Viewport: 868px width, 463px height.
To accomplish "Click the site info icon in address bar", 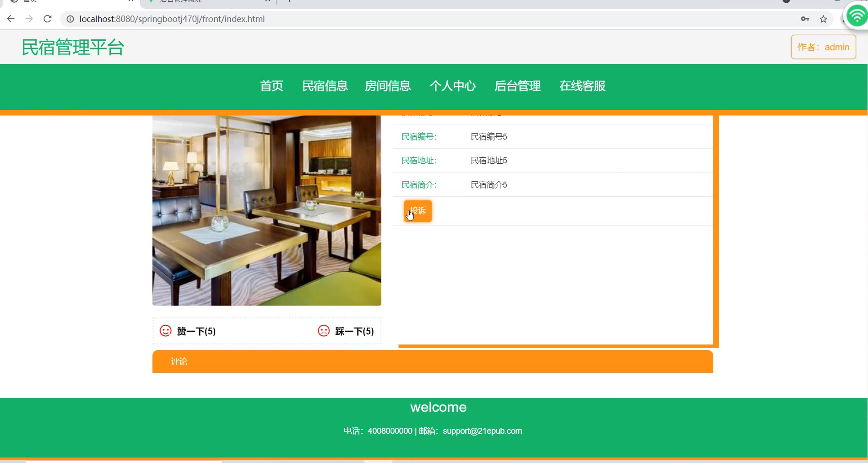I will pyautogui.click(x=70, y=19).
